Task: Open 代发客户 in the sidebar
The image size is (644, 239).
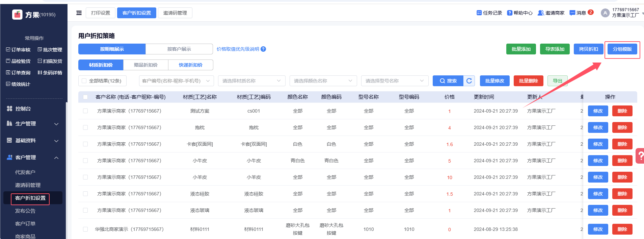Action: tap(25, 172)
